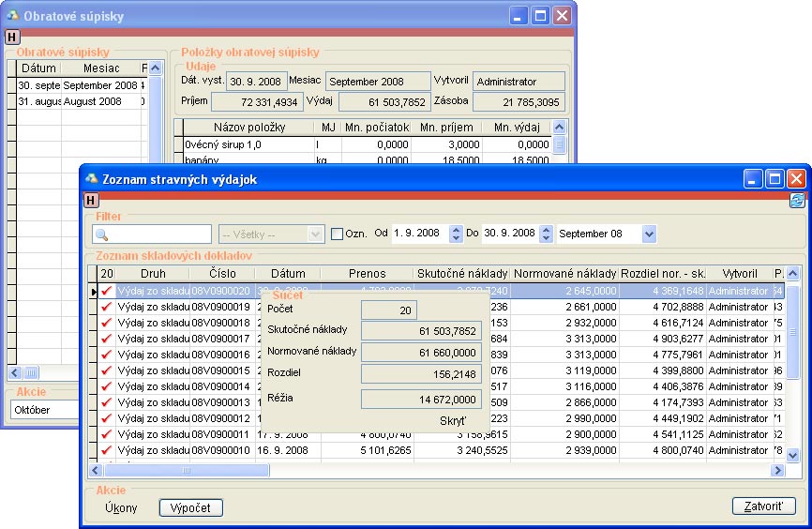
Task: Click the Zatvoriť button
Action: coord(763,506)
